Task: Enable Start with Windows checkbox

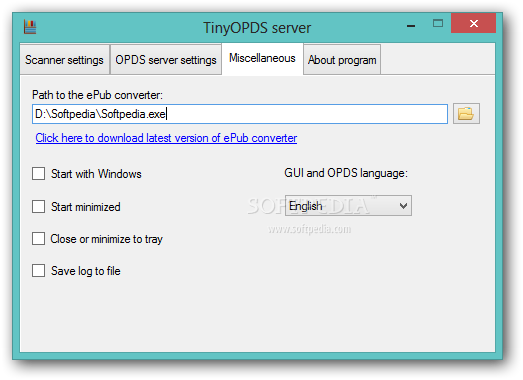Action: point(38,173)
